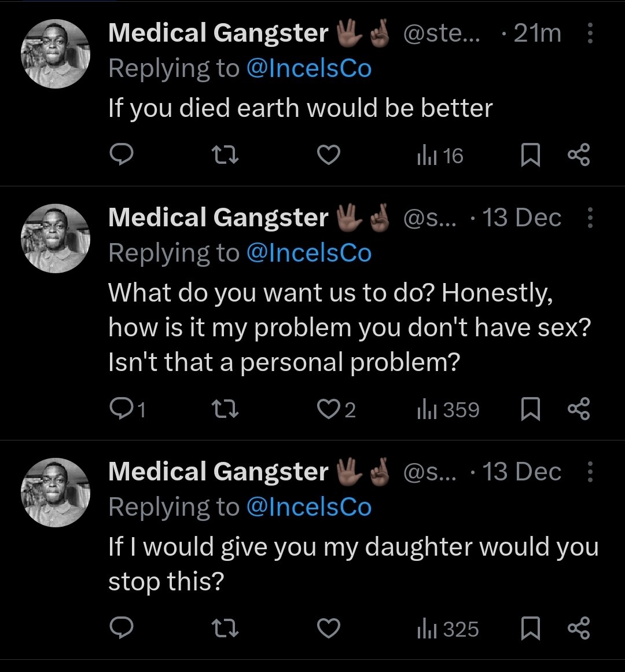Retweet the 'What do you want' tweet
The height and width of the screenshot is (672, 625).
point(225,410)
